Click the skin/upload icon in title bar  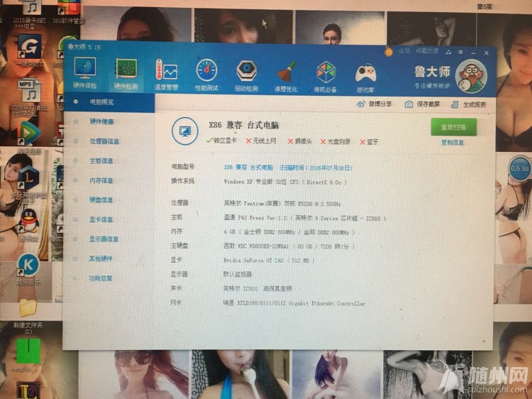pyautogui.click(x=448, y=52)
